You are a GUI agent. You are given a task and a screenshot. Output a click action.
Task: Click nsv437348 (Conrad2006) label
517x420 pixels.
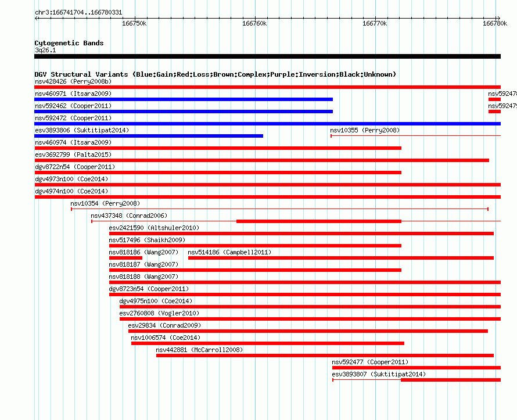click(x=129, y=216)
